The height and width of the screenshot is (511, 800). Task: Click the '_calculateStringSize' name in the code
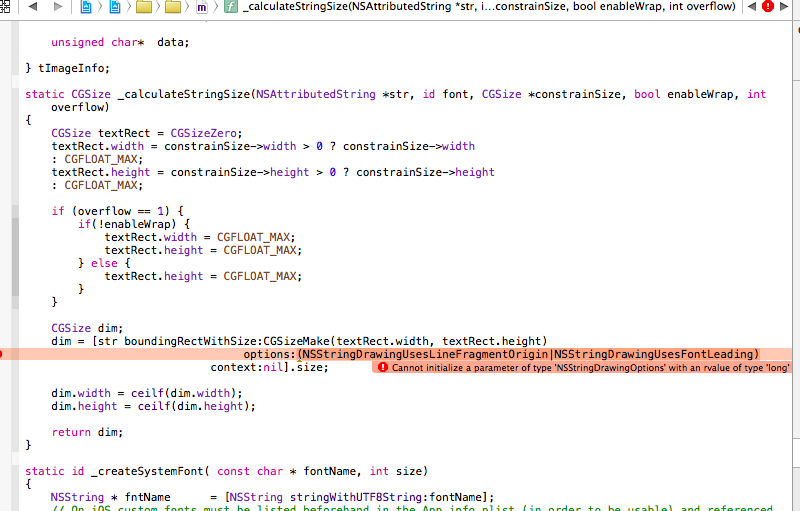(x=184, y=94)
